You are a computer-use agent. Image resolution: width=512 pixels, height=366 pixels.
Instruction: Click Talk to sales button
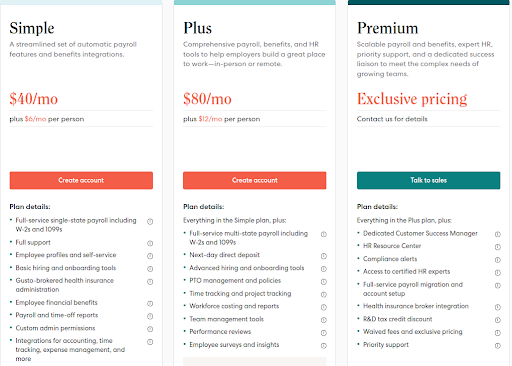pyautogui.click(x=428, y=180)
